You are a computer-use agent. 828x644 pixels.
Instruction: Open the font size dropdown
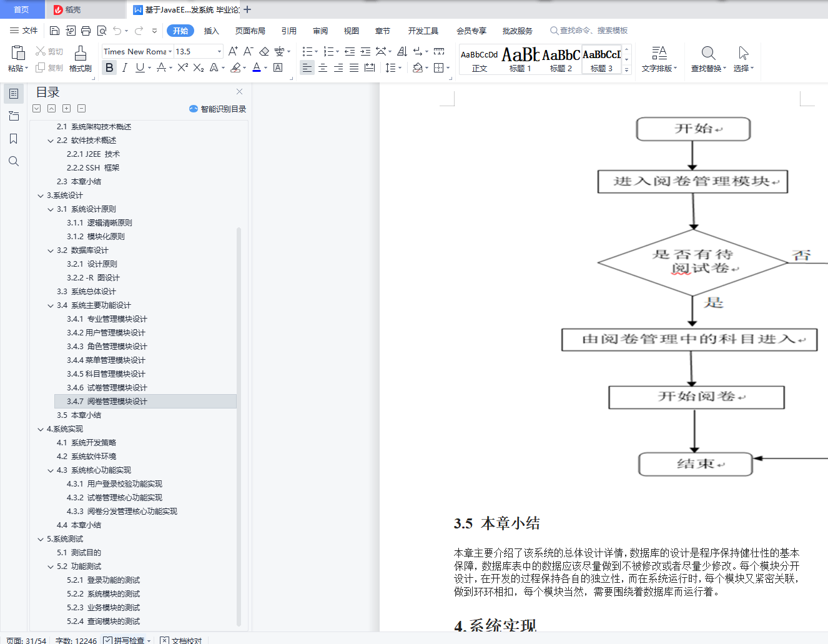tap(219, 52)
